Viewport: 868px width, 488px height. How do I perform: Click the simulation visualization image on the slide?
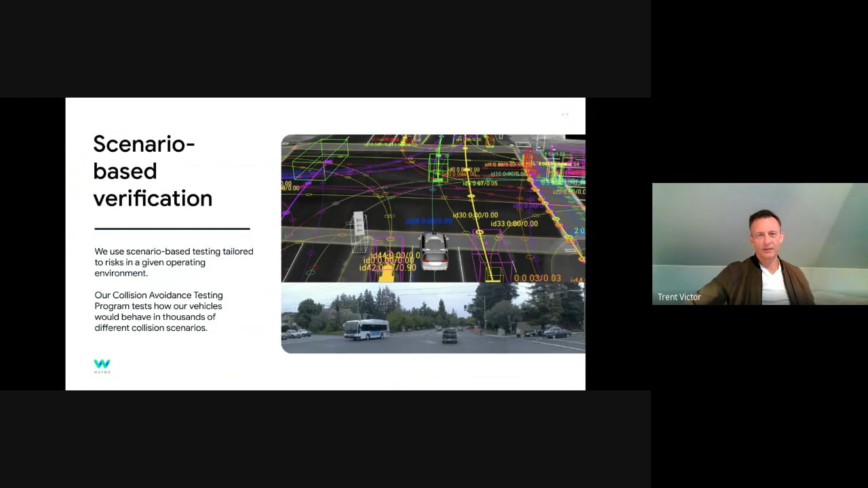433,208
